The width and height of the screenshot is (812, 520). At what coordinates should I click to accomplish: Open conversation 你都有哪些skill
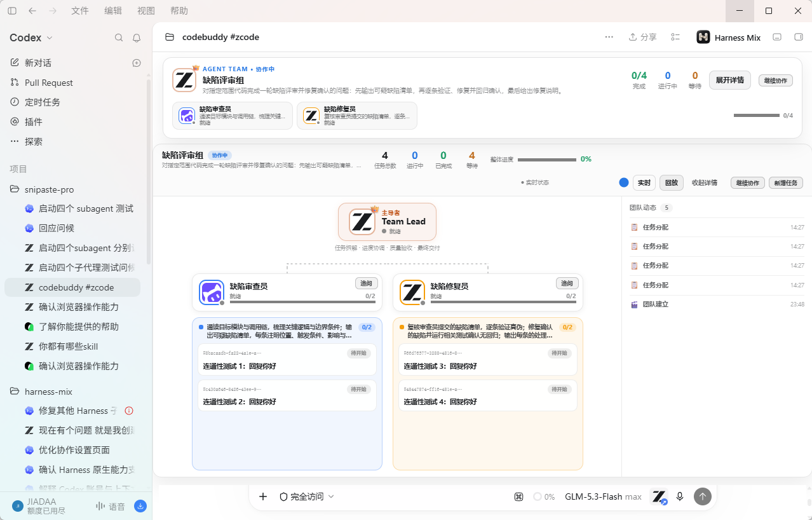pyautogui.click(x=72, y=346)
